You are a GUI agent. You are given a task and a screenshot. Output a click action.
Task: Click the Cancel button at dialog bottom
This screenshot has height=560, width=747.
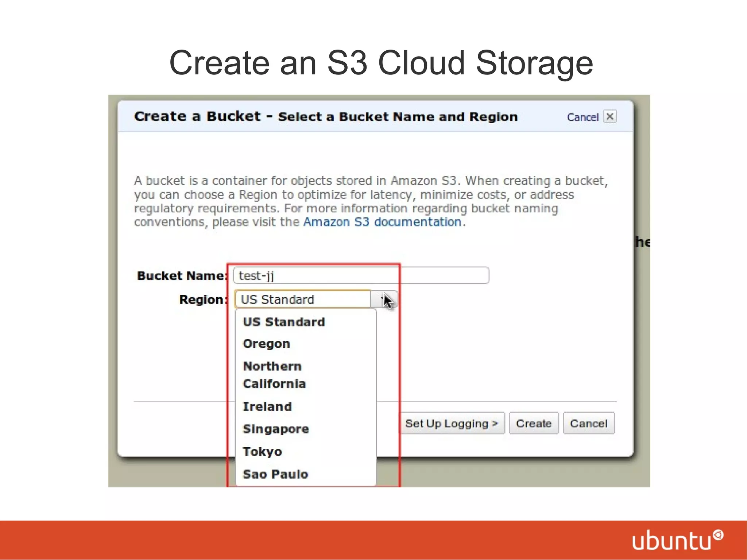tap(589, 423)
